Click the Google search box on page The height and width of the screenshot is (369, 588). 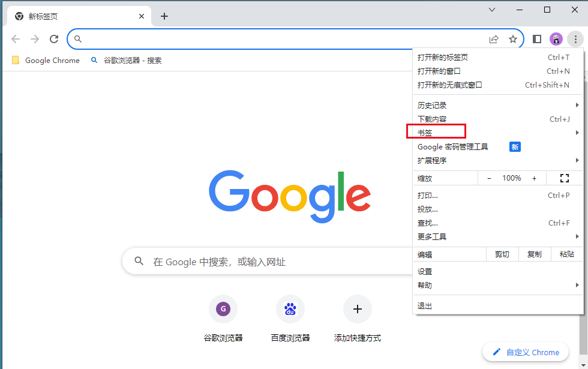[268, 262]
